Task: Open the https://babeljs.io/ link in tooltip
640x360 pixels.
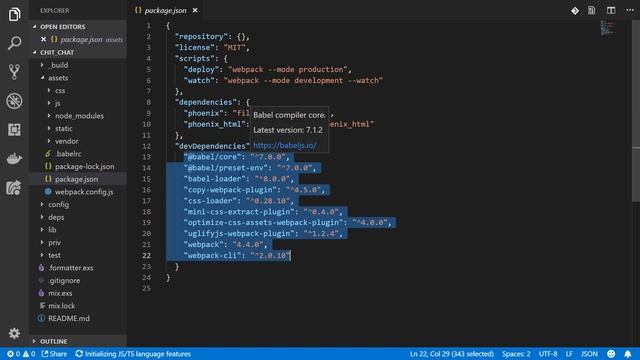Action: (285, 145)
